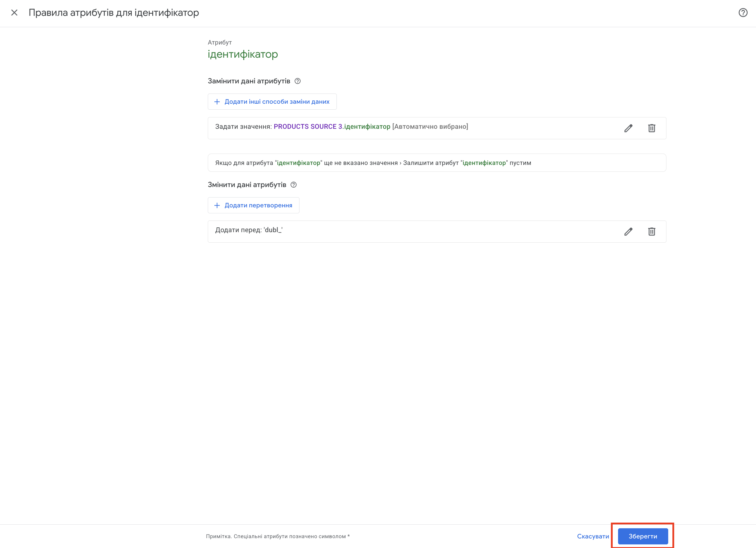The height and width of the screenshot is (548, 756).
Task: Click the Замінити дані атрибутів section heading
Action: coord(249,81)
